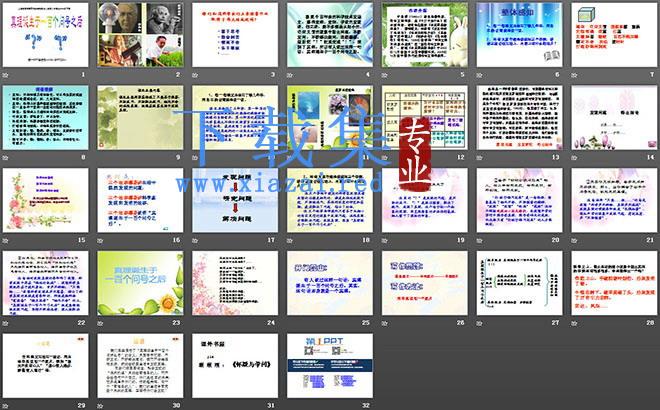Viewport: 660px width, 410px height.
Task: Click the animation star under slide 30
Action: pyautogui.click(x=100, y=405)
